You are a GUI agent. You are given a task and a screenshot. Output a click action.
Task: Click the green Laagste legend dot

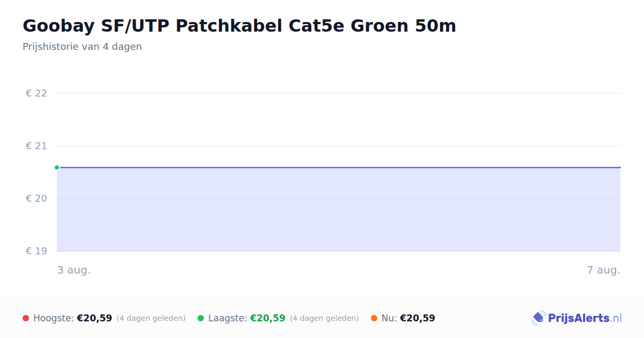pos(201,318)
